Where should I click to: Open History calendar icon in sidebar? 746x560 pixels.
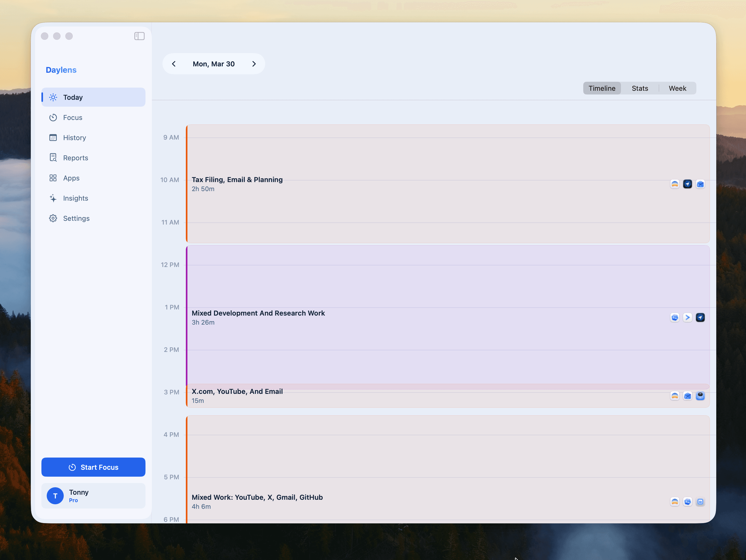(53, 138)
